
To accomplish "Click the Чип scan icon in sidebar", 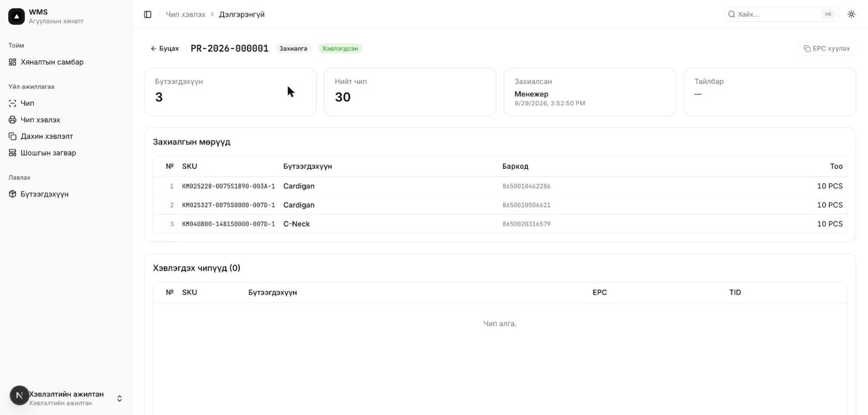I will (13, 103).
